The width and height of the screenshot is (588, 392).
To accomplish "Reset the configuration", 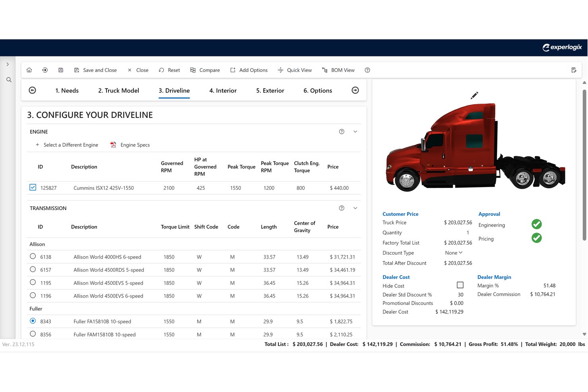I will point(169,70).
